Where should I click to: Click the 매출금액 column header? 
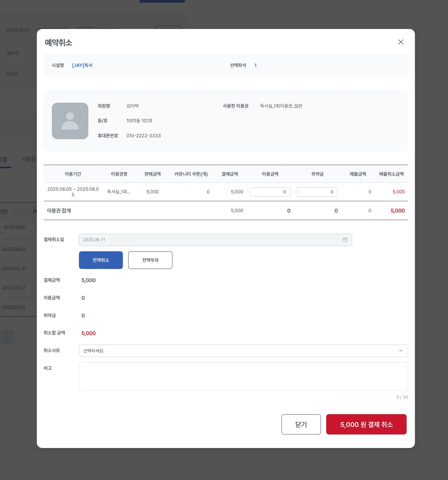pos(358,174)
